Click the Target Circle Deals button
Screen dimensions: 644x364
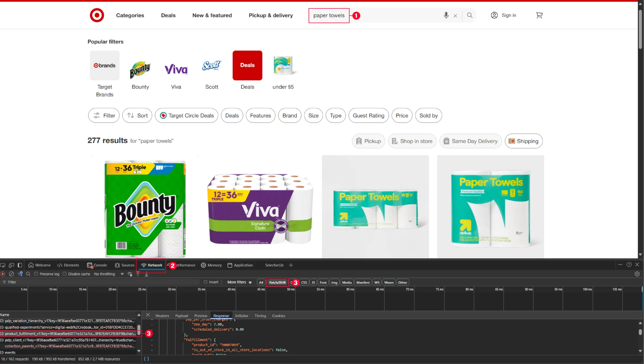[x=186, y=115]
